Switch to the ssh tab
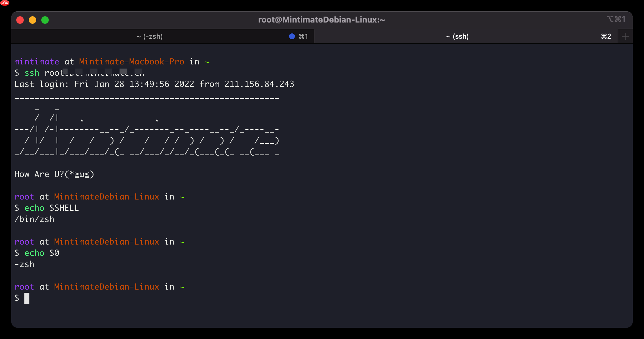This screenshot has width=644, height=339. tap(457, 36)
